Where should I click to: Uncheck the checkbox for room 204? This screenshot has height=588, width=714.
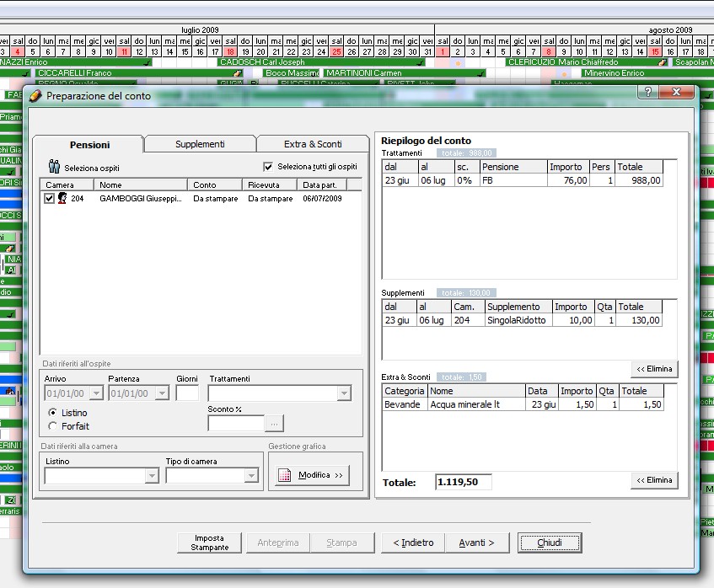pos(49,198)
